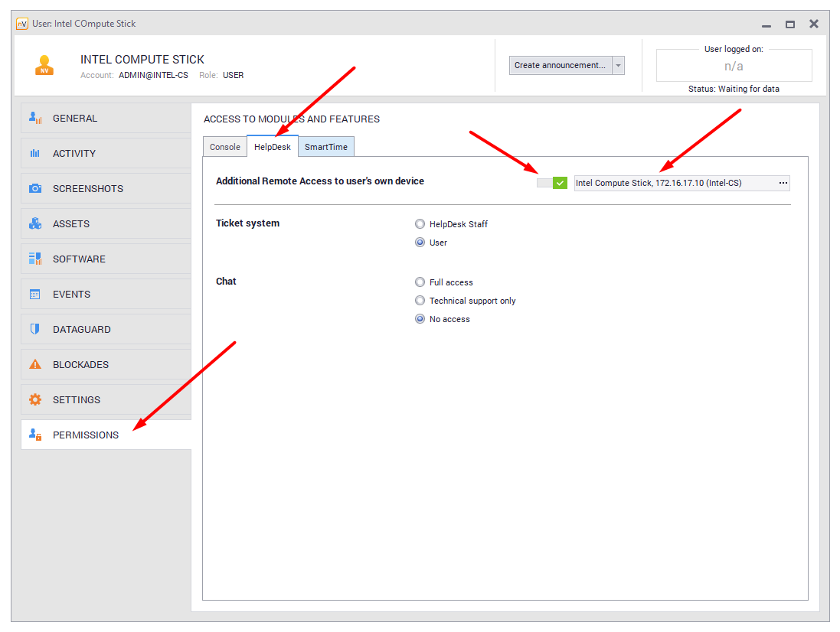Choose Full access for Chat

420,282
